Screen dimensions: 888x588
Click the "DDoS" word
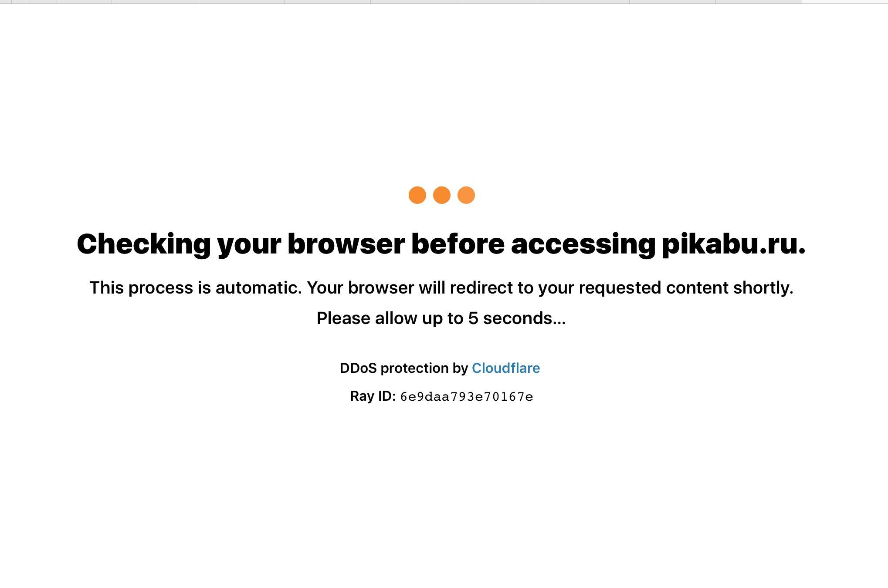coord(358,368)
